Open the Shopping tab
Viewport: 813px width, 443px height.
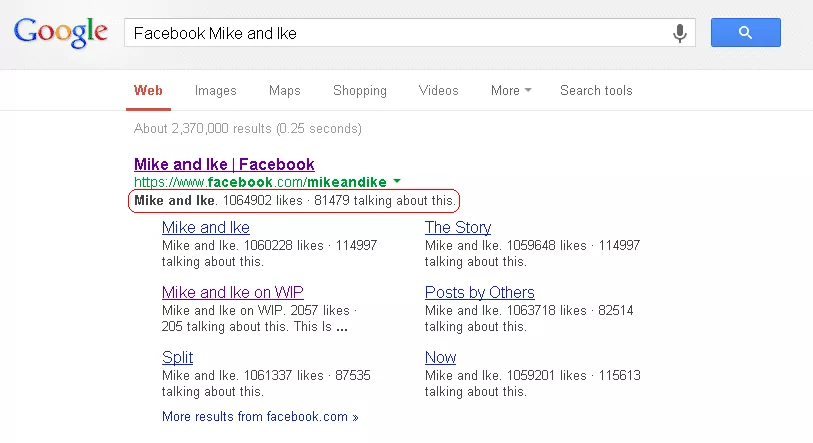pos(360,90)
